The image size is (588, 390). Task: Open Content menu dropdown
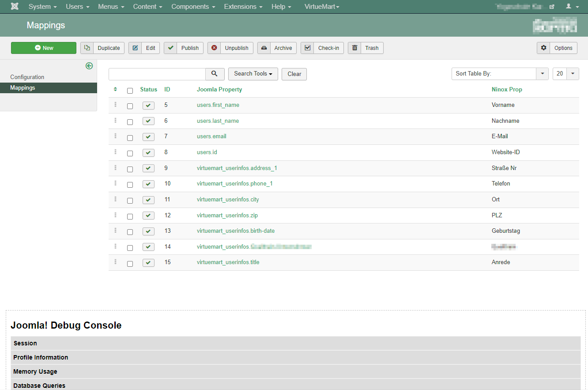tap(148, 7)
